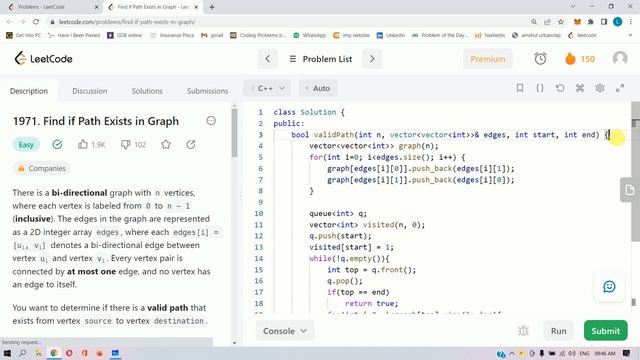
Task: Open the LinkedIn bookmark
Action: pyautogui.click(x=391, y=36)
